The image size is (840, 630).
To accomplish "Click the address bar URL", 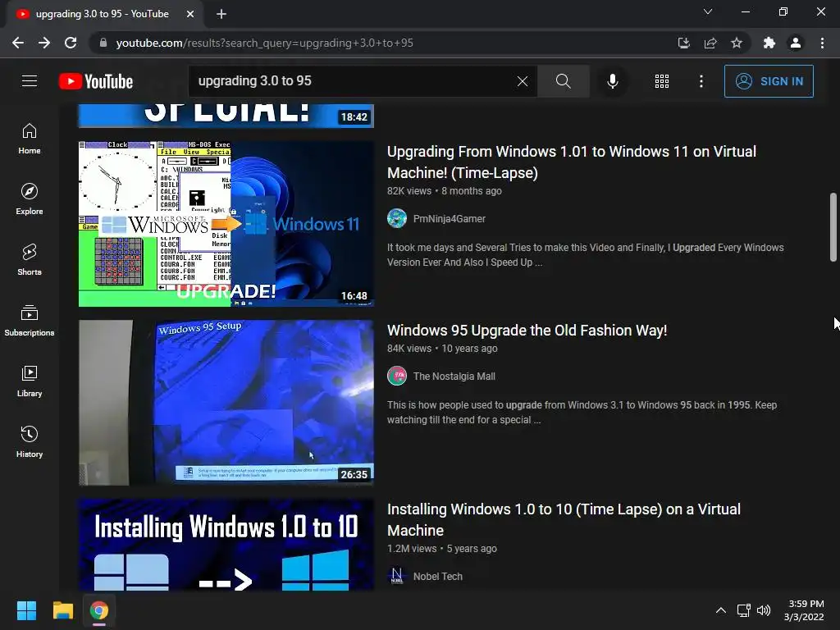I will pyautogui.click(x=265, y=43).
